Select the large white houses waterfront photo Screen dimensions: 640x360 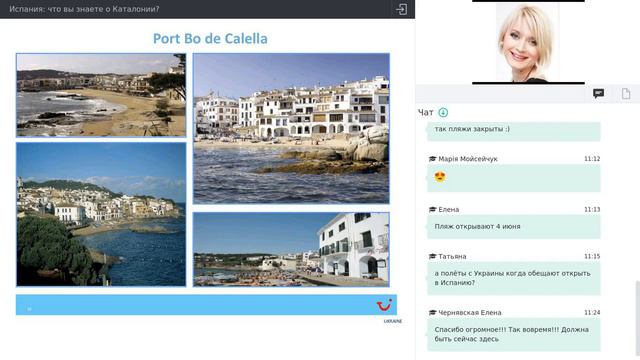291,128
